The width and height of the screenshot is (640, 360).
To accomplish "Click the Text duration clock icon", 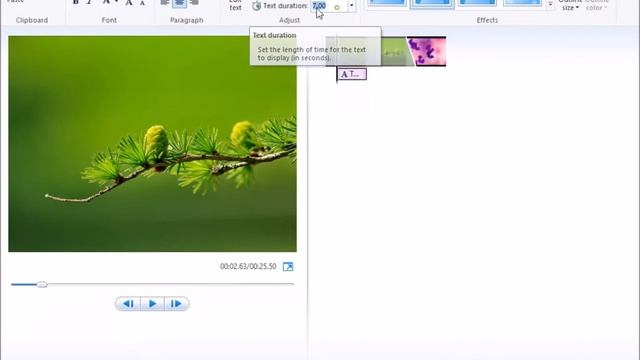I will [x=256, y=6].
